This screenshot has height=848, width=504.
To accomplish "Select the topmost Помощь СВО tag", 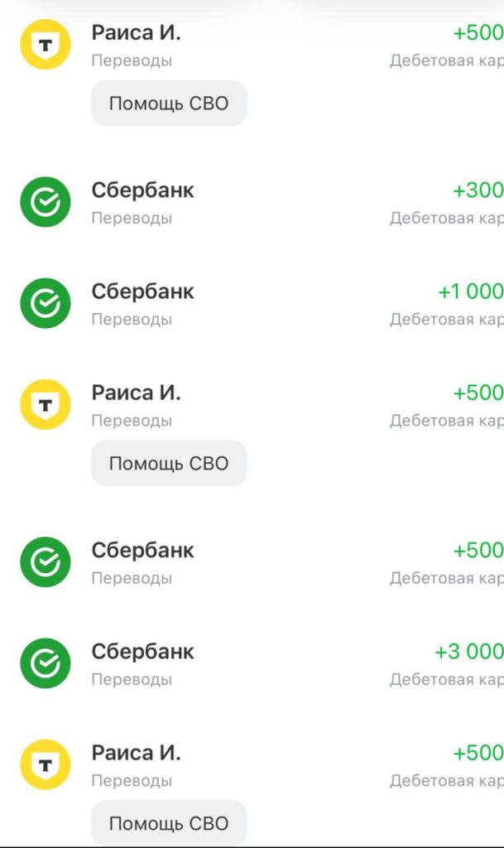I will [168, 103].
